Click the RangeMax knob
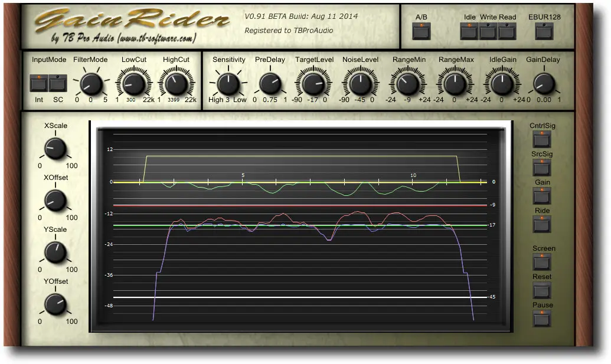611x364 pixels. [x=455, y=84]
